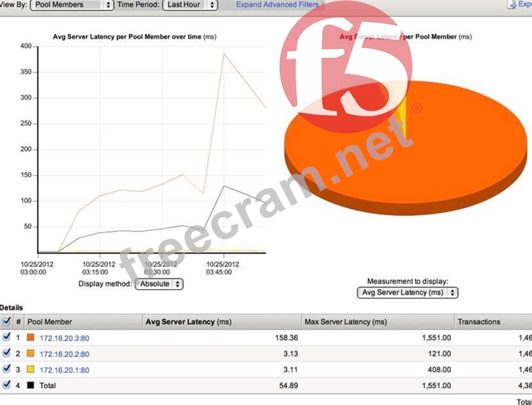Image resolution: width=532 pixels, height=405 pixels.
Task: Click the black swatch in Total row
Action: pyautogui.click(x=31, y=385)
